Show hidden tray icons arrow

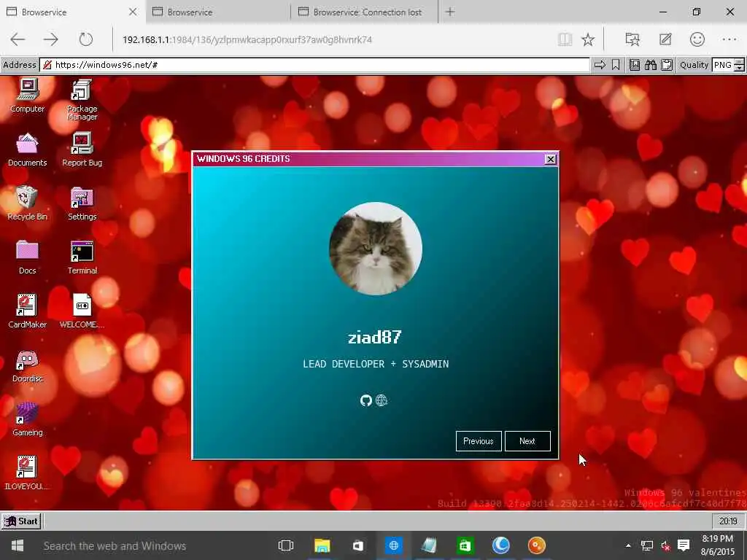628,545
